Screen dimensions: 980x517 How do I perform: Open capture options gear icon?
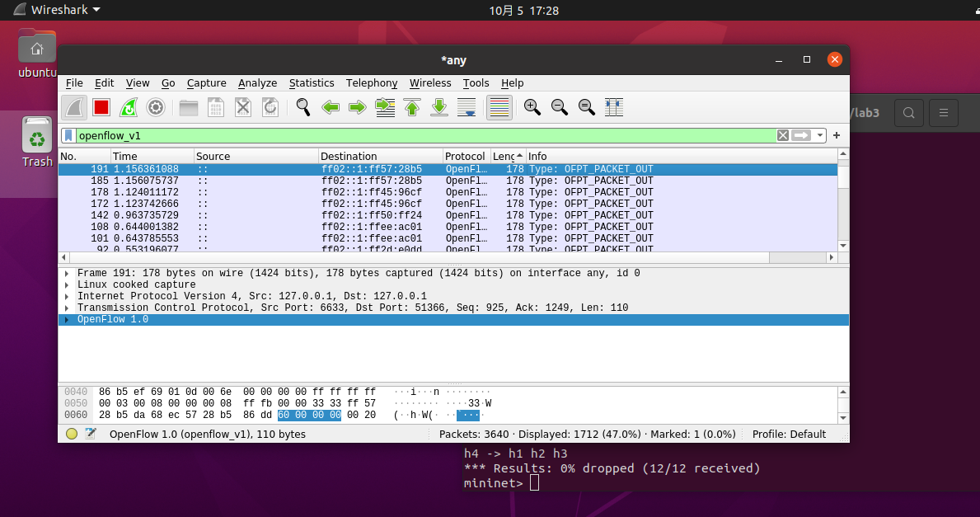(156, 107)
